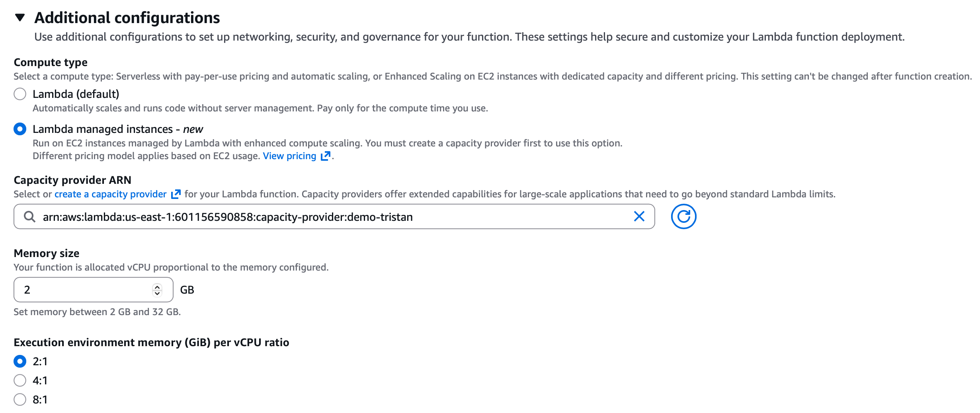The width and height of the screenshot is (980, 413).
Task: Focus the Capacity provider ARN text field
Action: pos(318,217)
